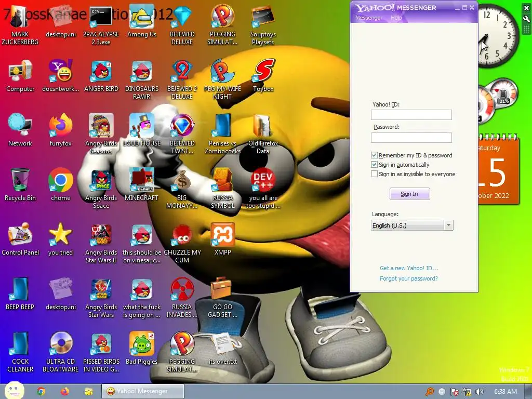Click the doesntwork Yahoo Messenger shortcut

pyautogui.click(x=60, y=75)
